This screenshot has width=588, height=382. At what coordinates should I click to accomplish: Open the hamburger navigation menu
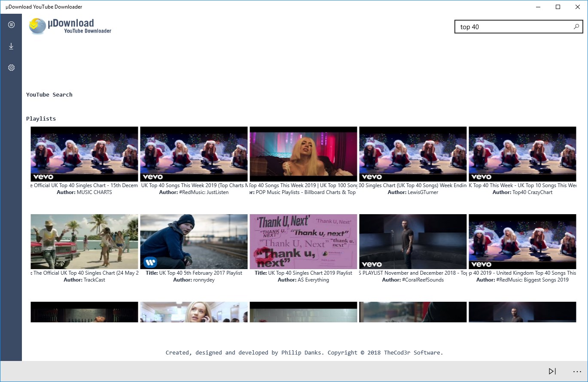point(11,25)
